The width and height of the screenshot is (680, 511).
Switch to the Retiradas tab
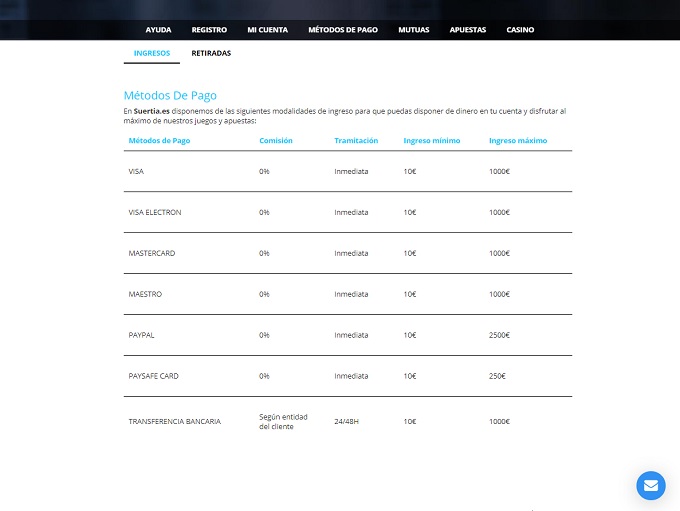coord(211,53)
